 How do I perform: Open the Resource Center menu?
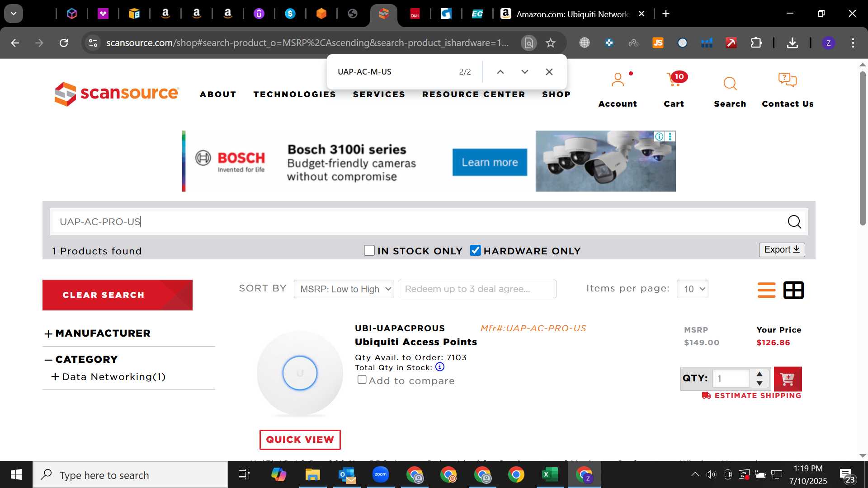473,94
